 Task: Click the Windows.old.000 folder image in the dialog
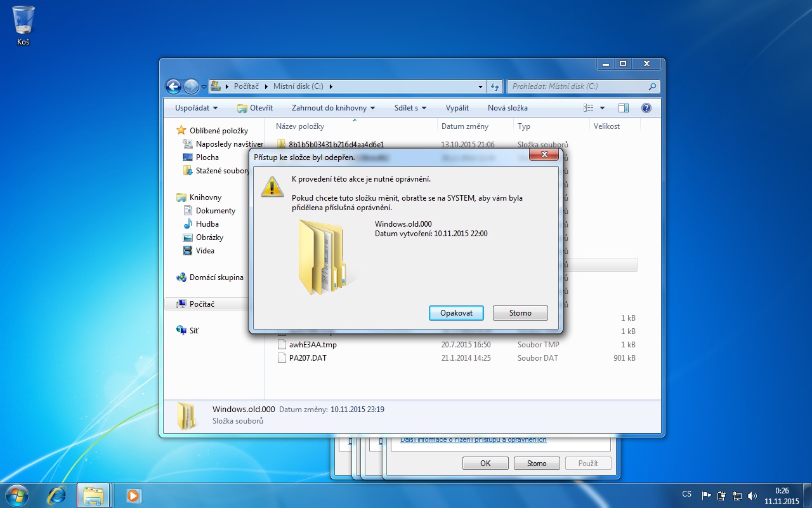pyautogui.click(x=324, y=257)
